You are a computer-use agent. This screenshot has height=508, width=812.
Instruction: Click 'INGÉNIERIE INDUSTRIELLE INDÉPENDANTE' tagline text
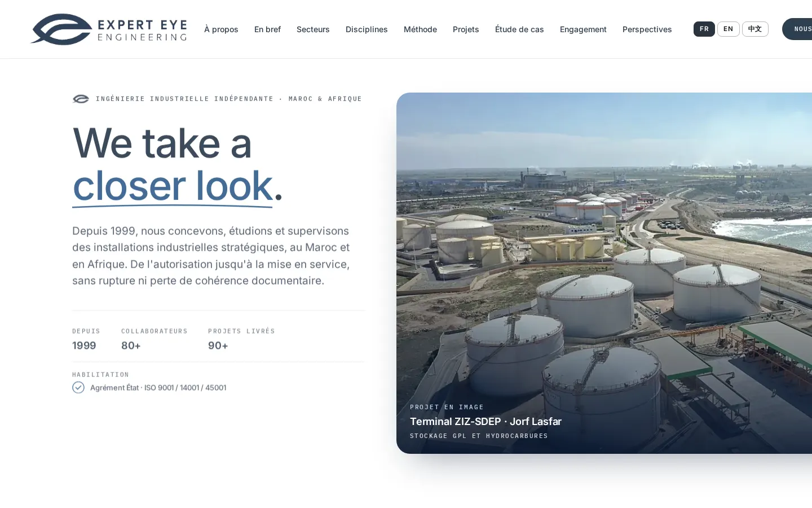[x=184, y=99]
